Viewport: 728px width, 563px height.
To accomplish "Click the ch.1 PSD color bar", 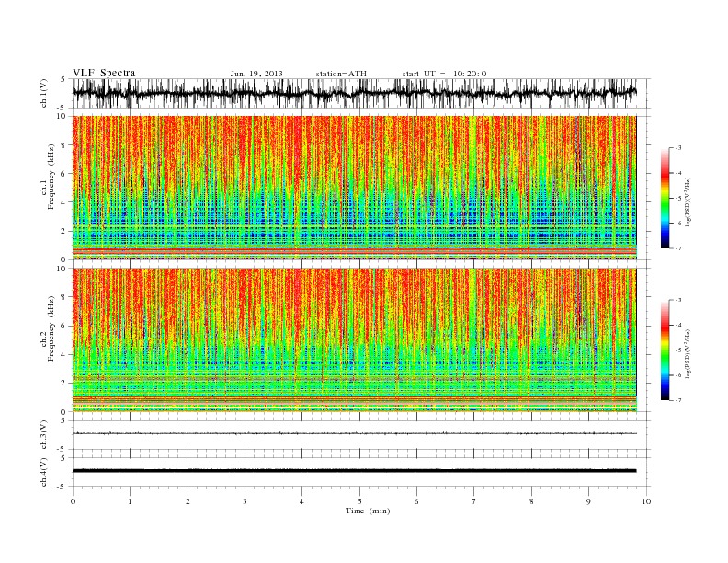I will [665, 198].
